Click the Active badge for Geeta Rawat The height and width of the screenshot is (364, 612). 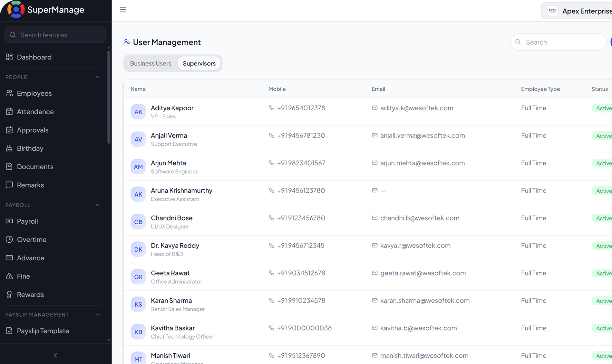click(x=602, y=273)
